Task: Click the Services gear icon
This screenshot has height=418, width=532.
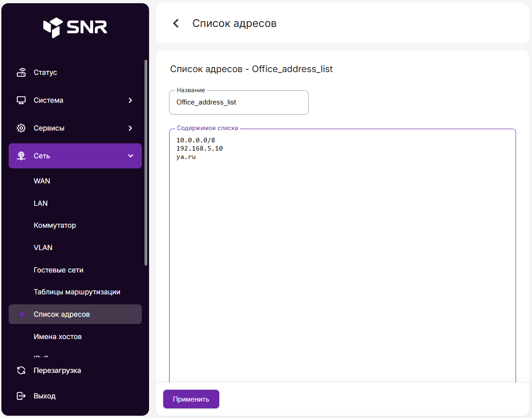Action: pyautogui.click(x=21, y=128)
